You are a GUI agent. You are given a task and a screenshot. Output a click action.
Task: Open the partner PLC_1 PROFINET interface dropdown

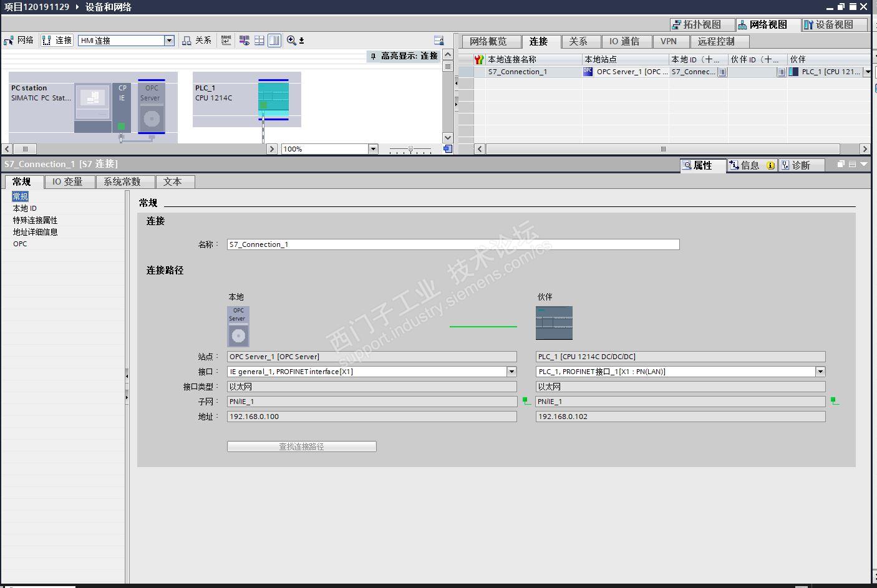[x=820, y=372]
